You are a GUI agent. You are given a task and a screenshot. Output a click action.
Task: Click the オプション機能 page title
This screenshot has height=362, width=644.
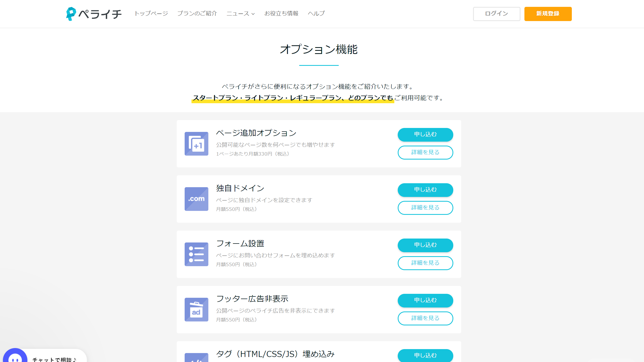click(319, 49)
